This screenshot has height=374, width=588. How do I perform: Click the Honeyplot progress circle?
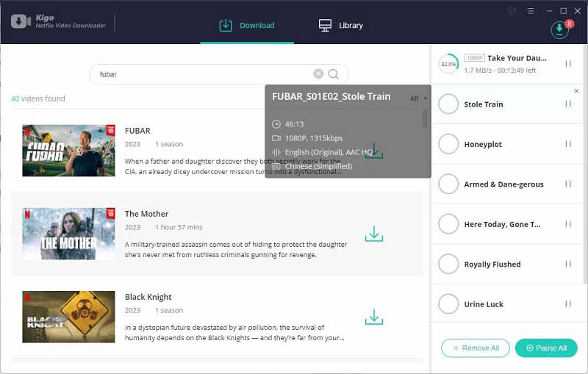click(x=448, y=144)
